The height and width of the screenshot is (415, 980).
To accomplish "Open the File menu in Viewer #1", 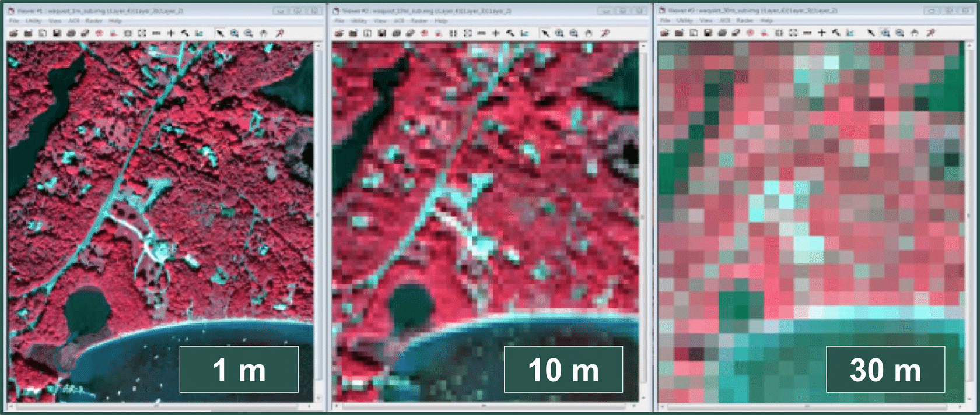I will coord(14,20).
